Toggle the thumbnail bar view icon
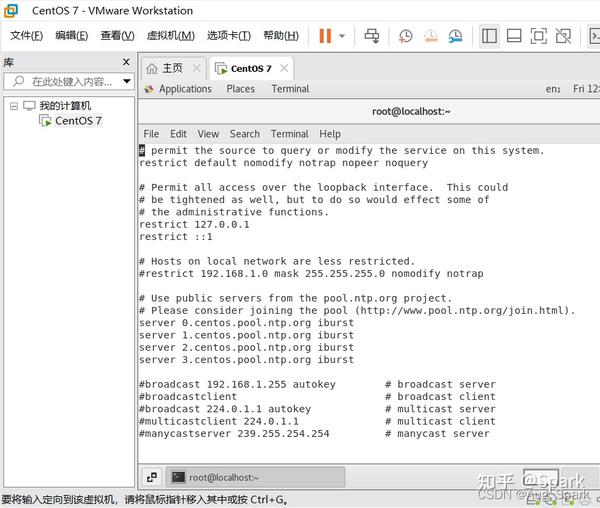 pos(514,36)
